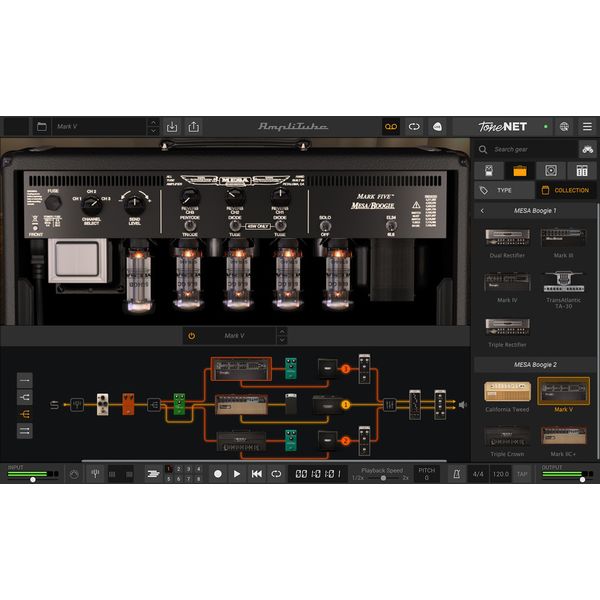600x600 pixels.
Task: Select the Triple Crown amp
Action: coord(507,440)
